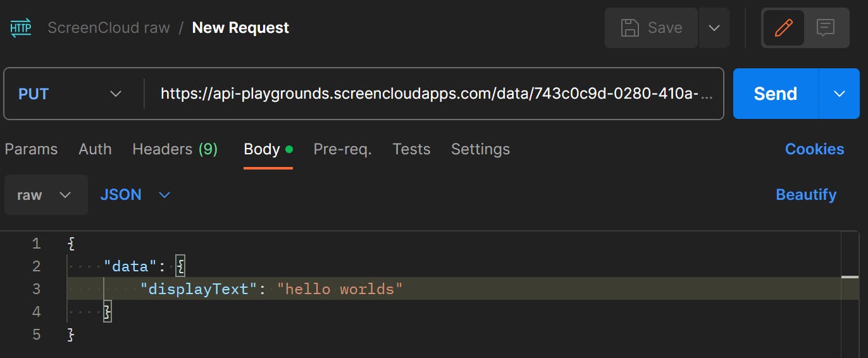This screenshot has width=868, height=358.
Task: Open the Auth tab
Action: tap(95, 149)
